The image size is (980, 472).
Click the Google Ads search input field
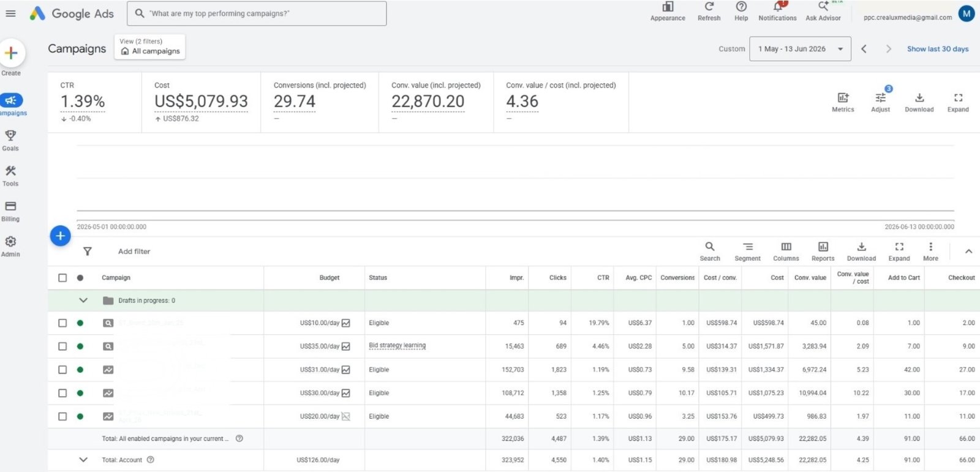[257, 13]
